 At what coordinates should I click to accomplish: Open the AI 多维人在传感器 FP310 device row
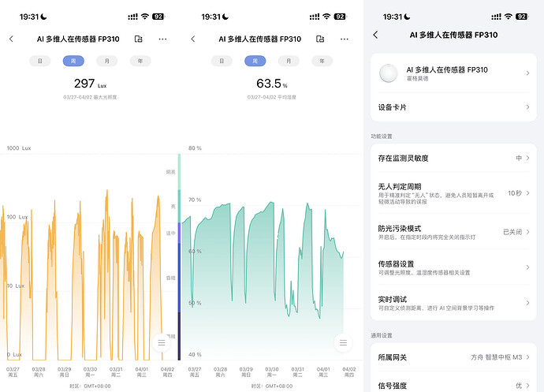pos(454,73)
